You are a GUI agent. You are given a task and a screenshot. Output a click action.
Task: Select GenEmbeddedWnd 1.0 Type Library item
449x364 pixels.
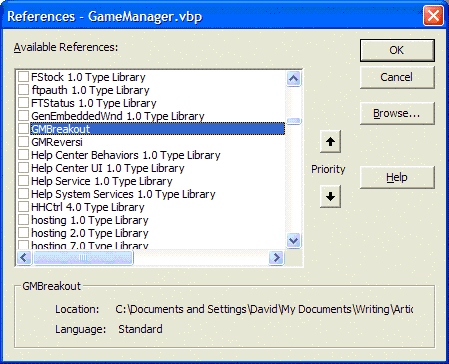click(118, 116)
